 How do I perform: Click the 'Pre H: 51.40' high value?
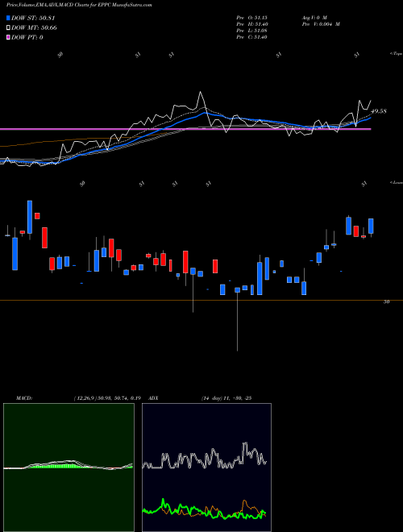coord(252,24)
